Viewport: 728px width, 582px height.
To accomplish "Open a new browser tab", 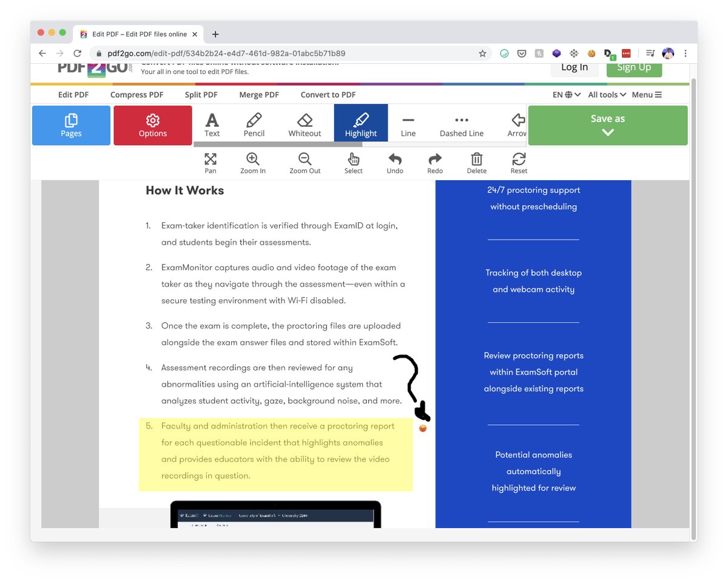I will pos(215,34).
